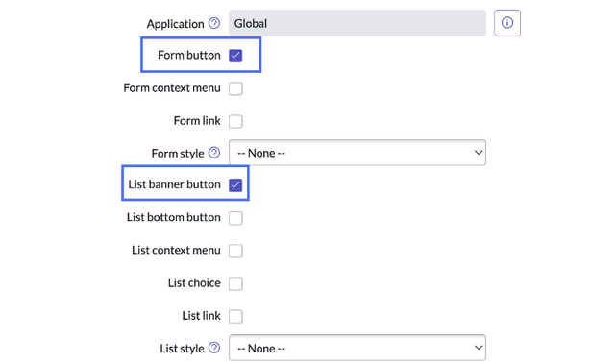Click the Form style dropdown chevron arrow
Viewport: 591px width, 364px height.
pos(479,153)
